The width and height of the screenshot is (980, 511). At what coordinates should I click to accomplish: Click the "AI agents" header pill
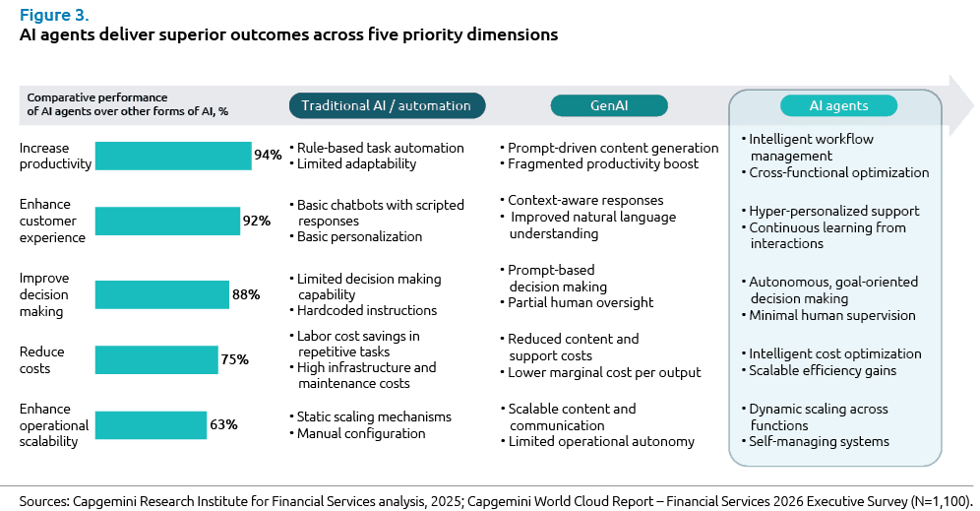838,105
